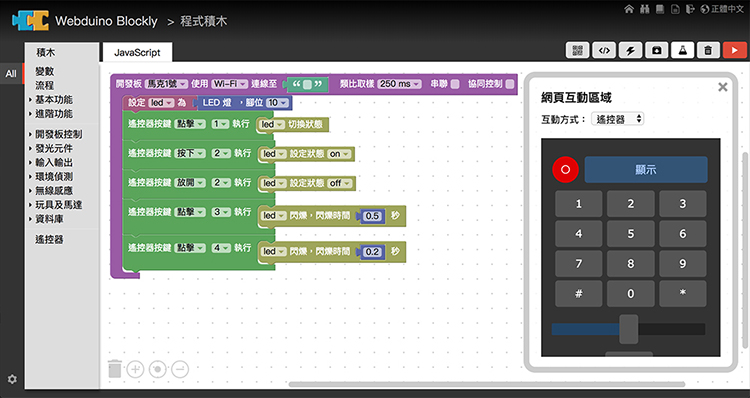Screen dimensions: 750x398
Task: Click the 顯示 button on the remote
Action: (x=646, y=169)
